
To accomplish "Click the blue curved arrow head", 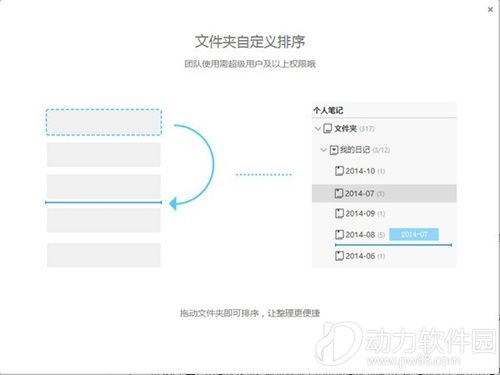I will (173, 203).
